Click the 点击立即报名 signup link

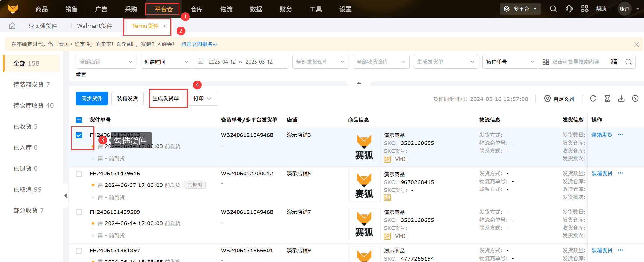(x=199, y=44)
